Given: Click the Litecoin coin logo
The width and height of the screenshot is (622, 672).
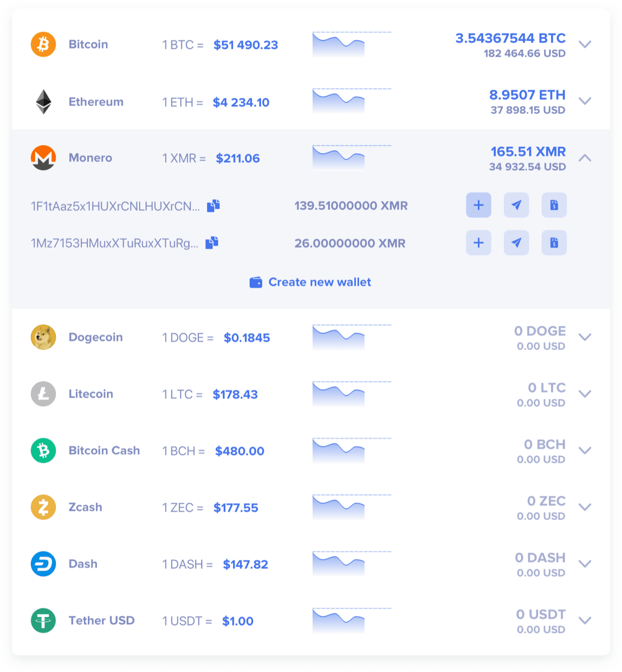Looking at the screenshot, I should point(43,394).
